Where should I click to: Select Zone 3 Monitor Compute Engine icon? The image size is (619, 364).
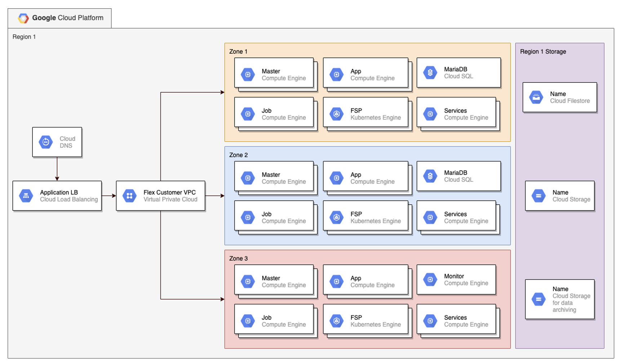(430, 279)
